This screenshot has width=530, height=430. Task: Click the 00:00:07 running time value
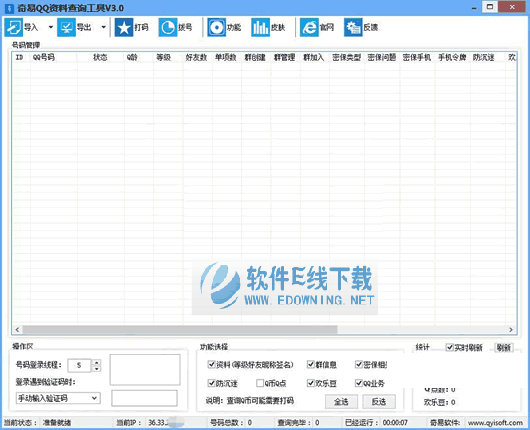point(395,423)
